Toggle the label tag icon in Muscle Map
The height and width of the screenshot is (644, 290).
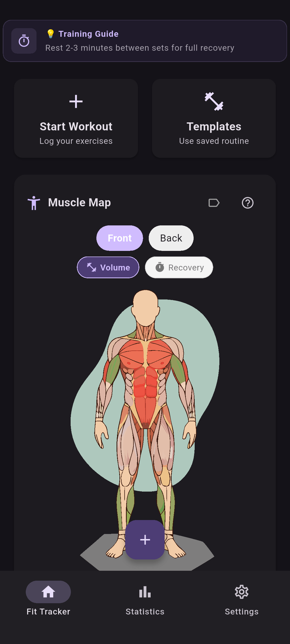click(214, 203)
